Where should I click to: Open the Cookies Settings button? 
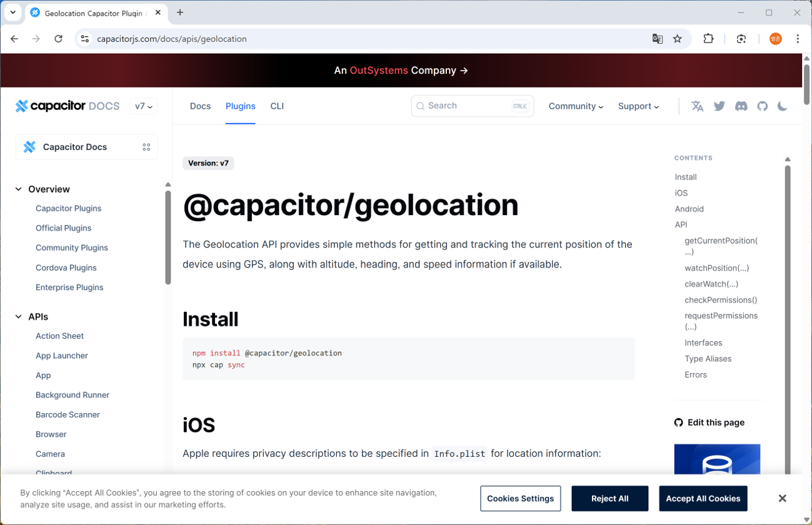[x=521, y=498]
